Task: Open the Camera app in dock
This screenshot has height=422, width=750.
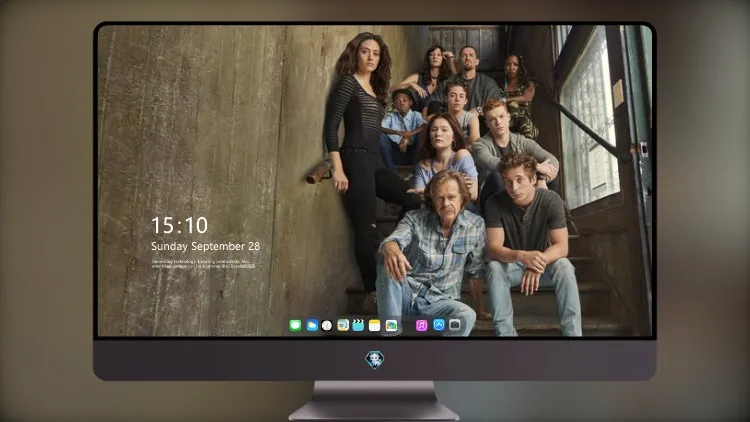Action: [455, 325]
